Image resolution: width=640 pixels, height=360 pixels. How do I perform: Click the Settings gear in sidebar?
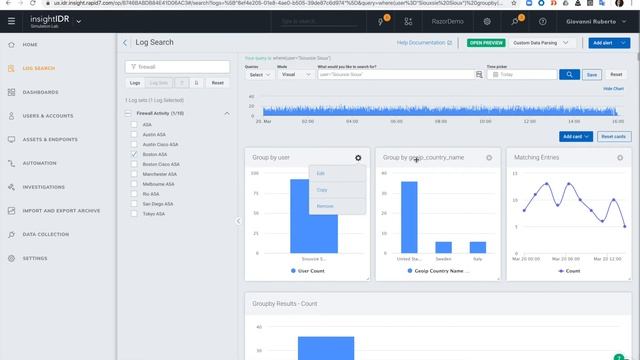[x=11, y=258]
